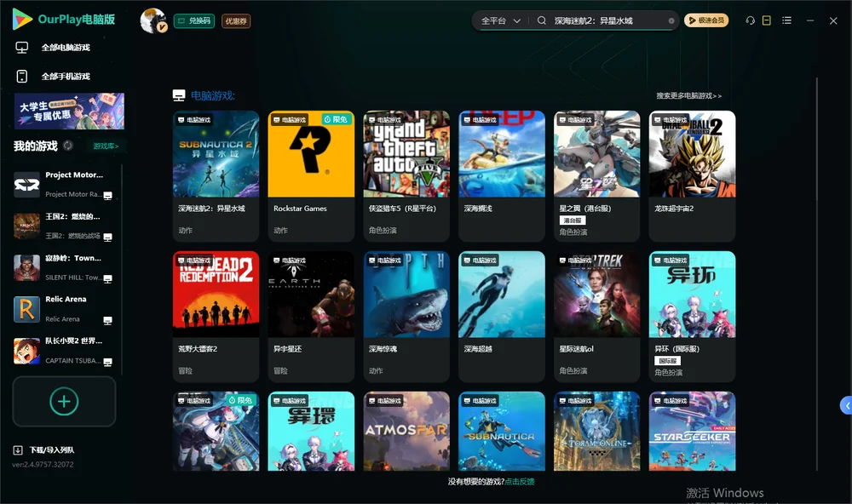852x504 pixels.
Task: Open the Rockstar Games card
Action: coord(311,176)
